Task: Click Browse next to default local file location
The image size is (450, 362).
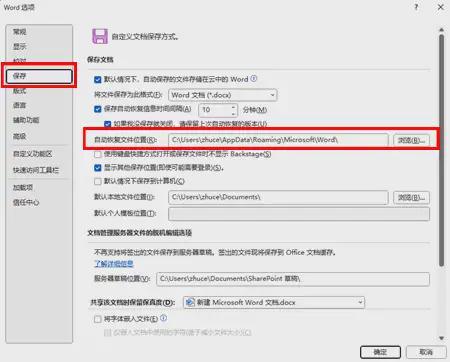Action: click(411, 198)
